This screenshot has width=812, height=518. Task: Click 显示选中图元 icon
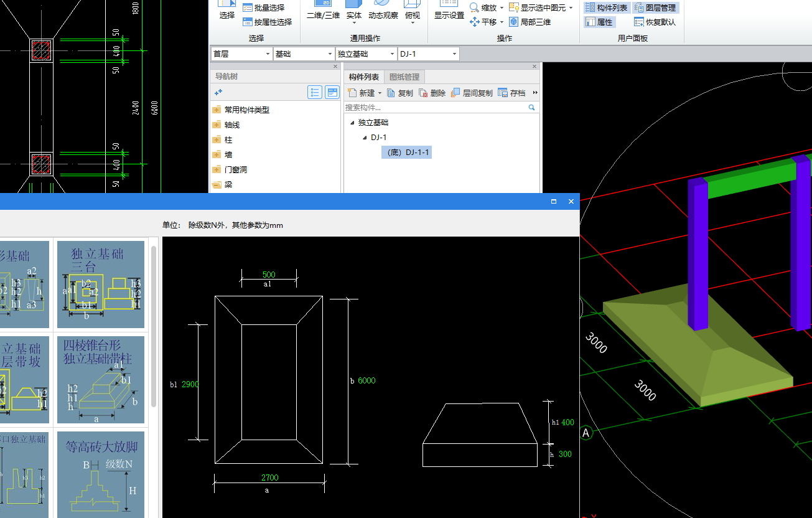514,7
